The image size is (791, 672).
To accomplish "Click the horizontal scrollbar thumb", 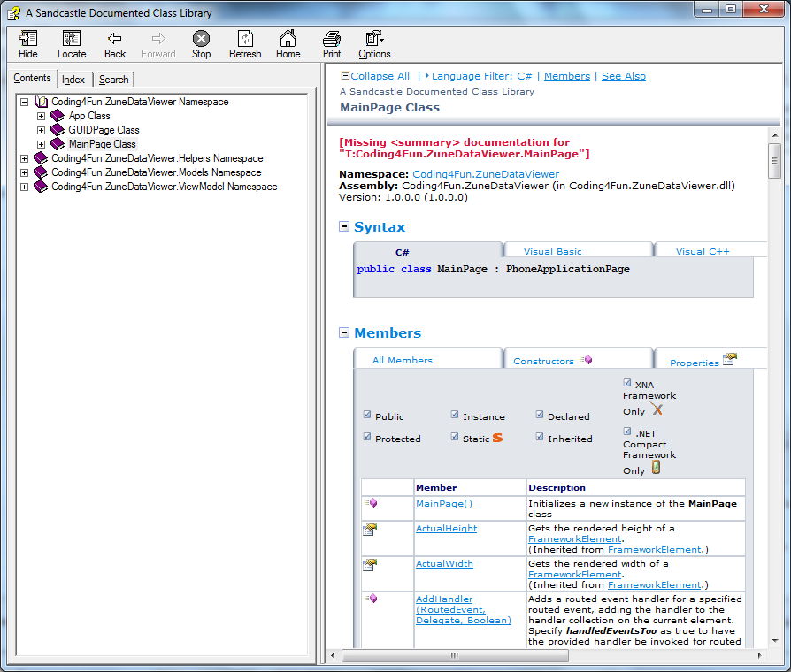I will 455,655.
